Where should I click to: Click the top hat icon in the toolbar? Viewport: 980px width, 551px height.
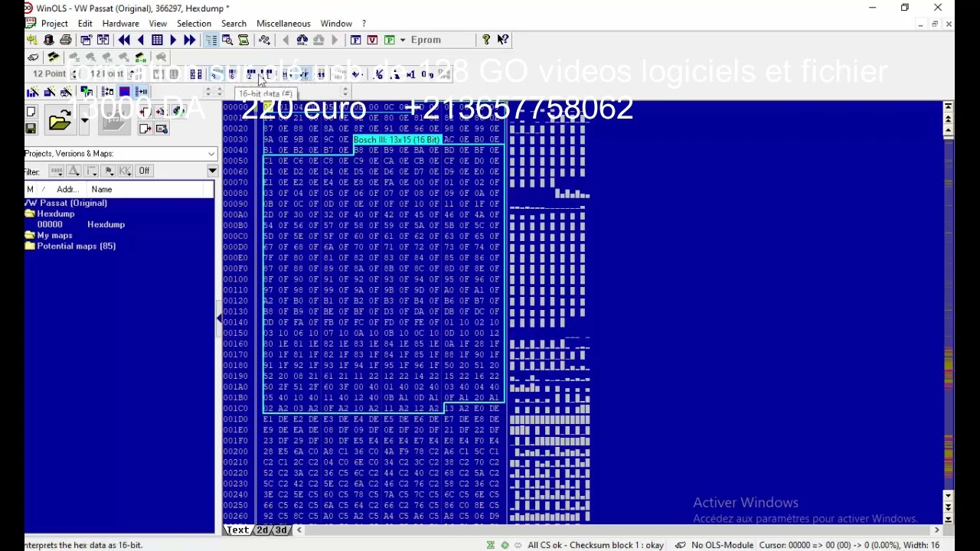coord(49,40)
